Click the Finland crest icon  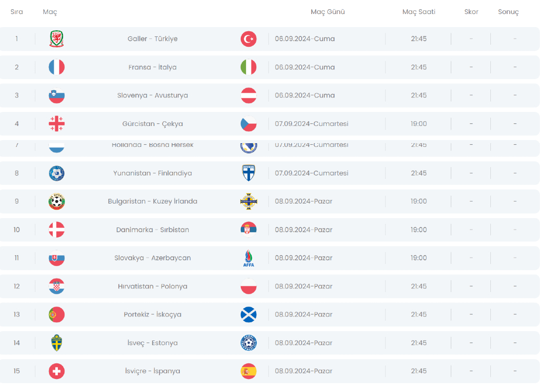(249, 173)
